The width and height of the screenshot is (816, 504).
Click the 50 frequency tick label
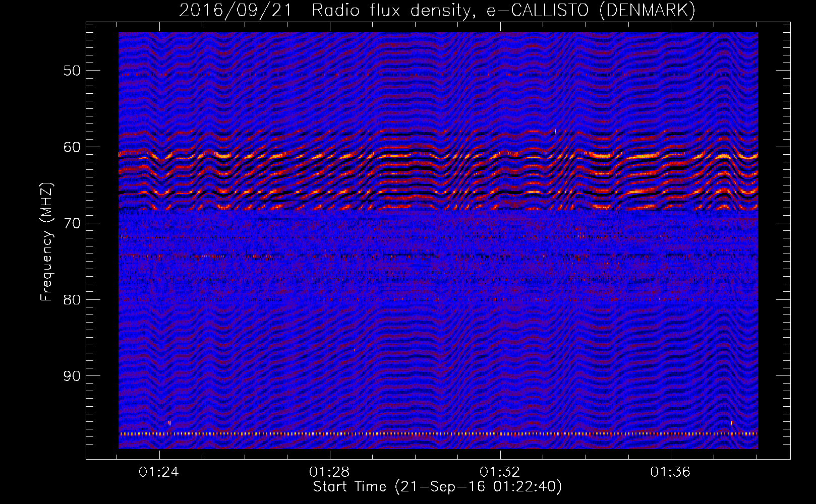tap(72, 71)
